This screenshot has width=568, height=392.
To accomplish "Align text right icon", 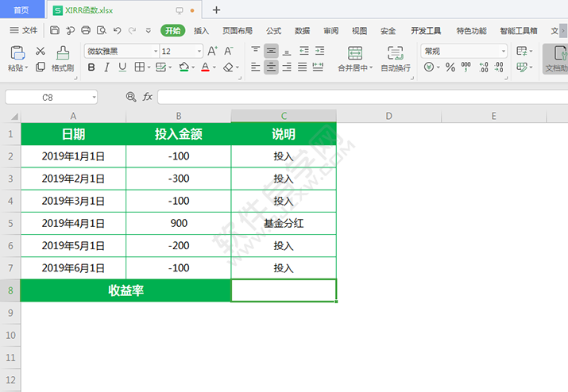I will [x=287, y=67].
